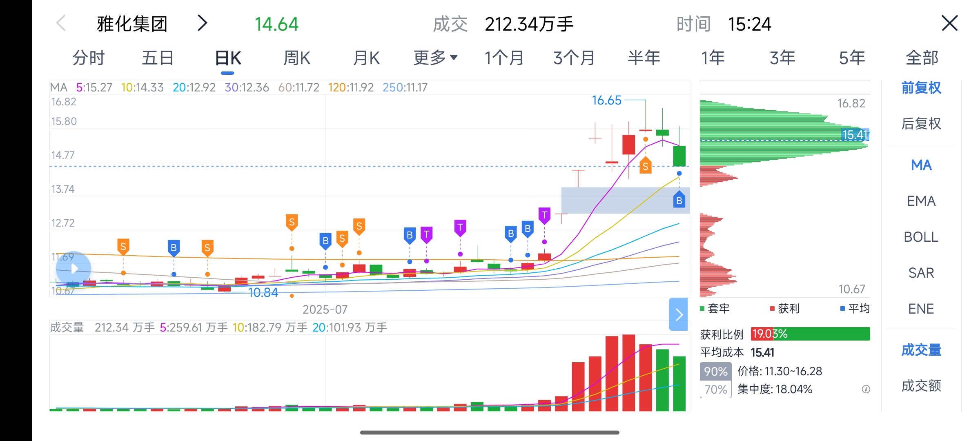The width and height of the screenshot is (980, 441).
Task: Tap the current price 14.64
Action: tap(276, 24)
